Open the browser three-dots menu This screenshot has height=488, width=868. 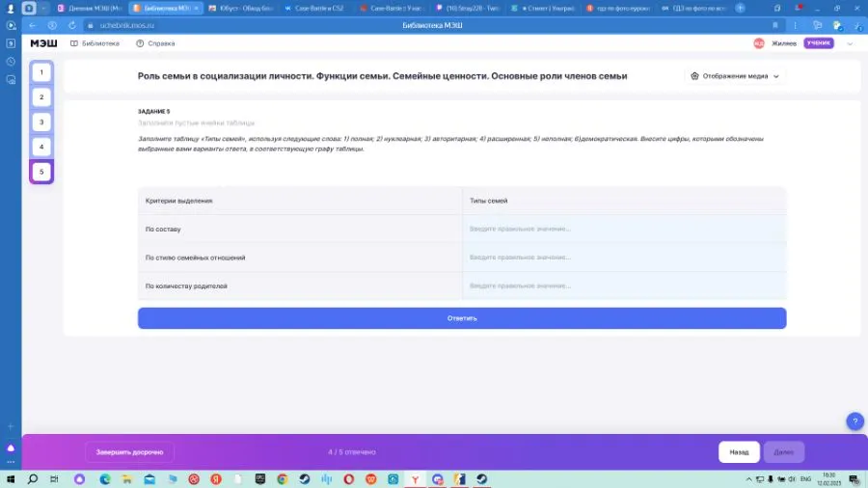click(795, 25)
